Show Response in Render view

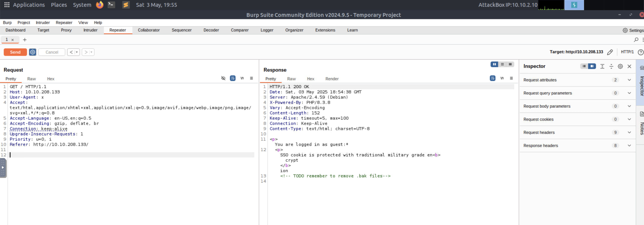coord(332,79)
